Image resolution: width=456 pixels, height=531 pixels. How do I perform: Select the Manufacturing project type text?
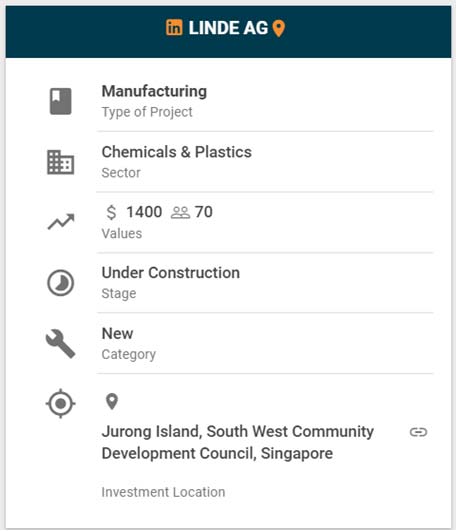pyautogui.click(x=154, y=91)
